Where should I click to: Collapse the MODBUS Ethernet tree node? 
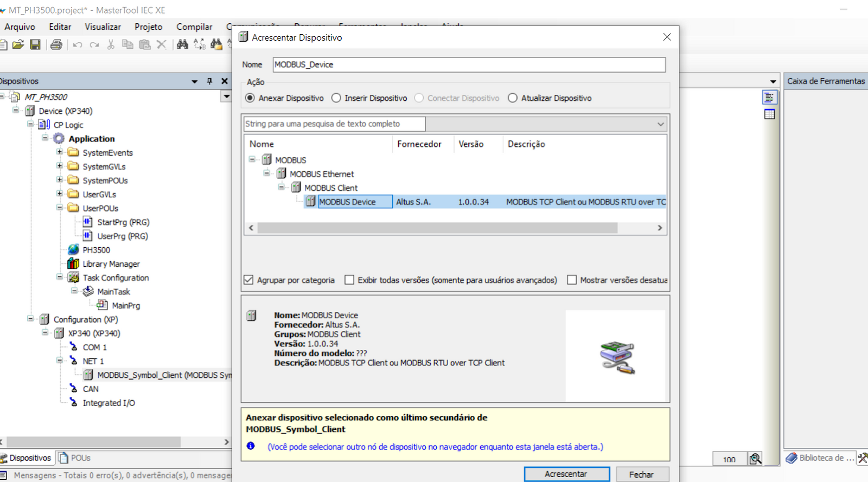pos(267,173)
